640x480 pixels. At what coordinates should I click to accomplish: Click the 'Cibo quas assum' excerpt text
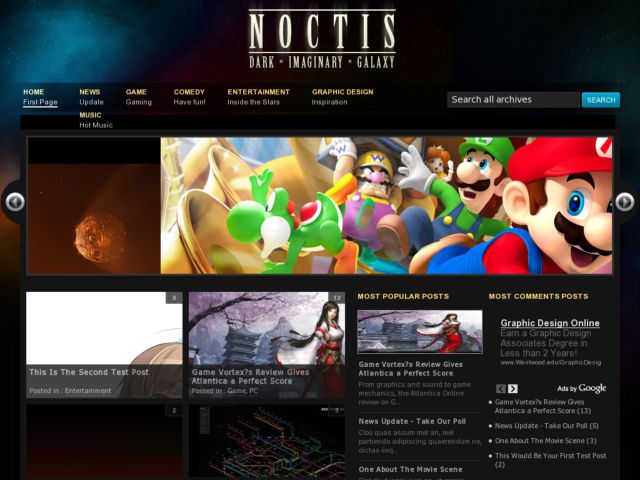point(420,442)
